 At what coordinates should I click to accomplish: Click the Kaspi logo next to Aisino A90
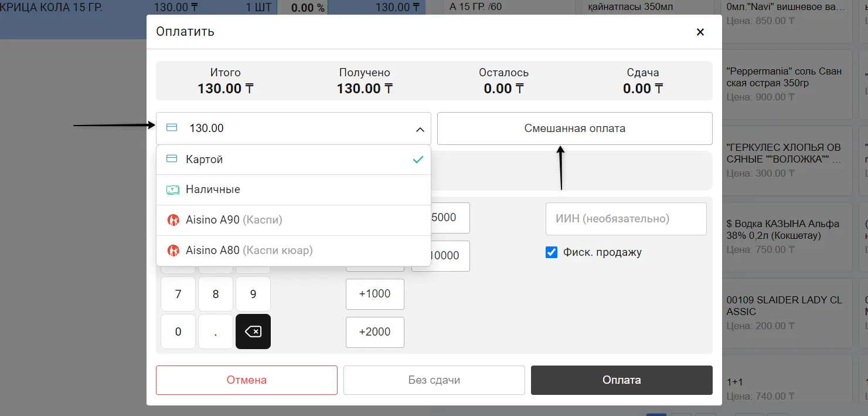pyautogui.click(x=173, y=220)
